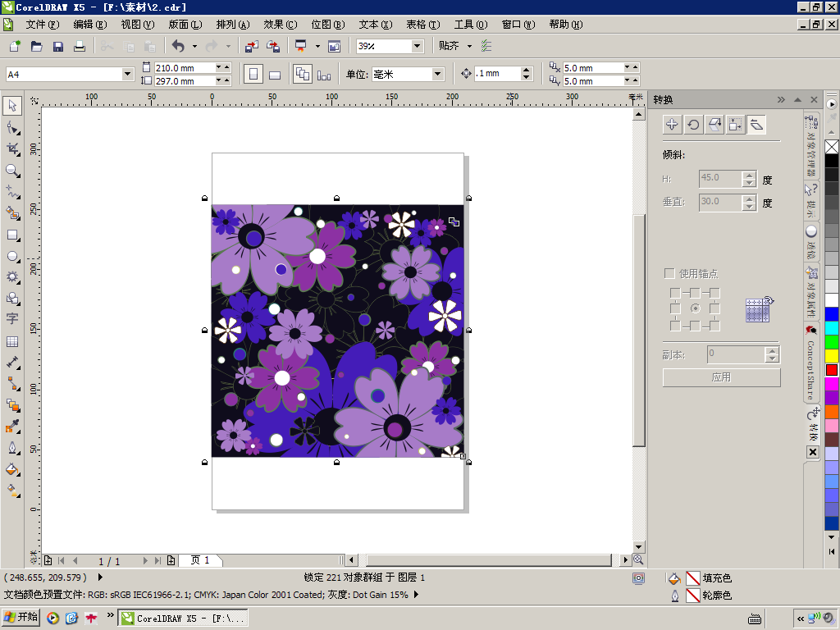This screenshot has height=630, width=840.
Task: Click the Print icon in toolbar
Action: click(x=80, y=47)
